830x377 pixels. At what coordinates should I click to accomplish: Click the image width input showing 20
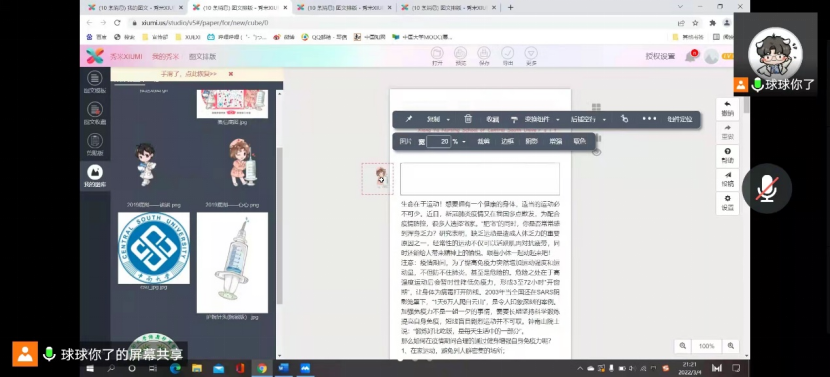point(439,142)
